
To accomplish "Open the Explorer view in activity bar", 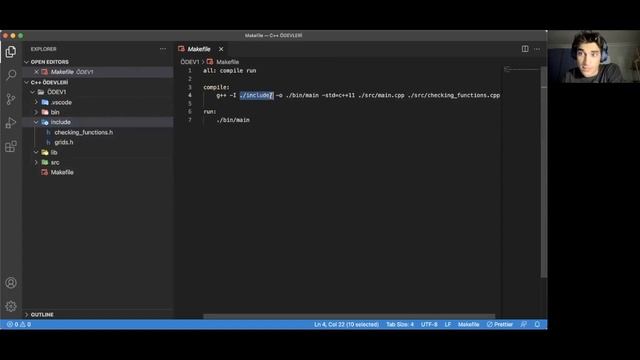I will point(11,52).
